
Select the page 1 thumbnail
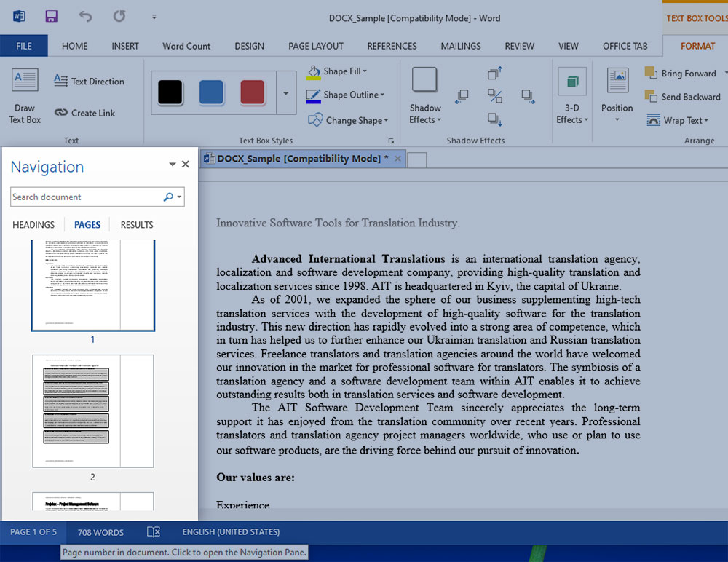coord(93,285)
